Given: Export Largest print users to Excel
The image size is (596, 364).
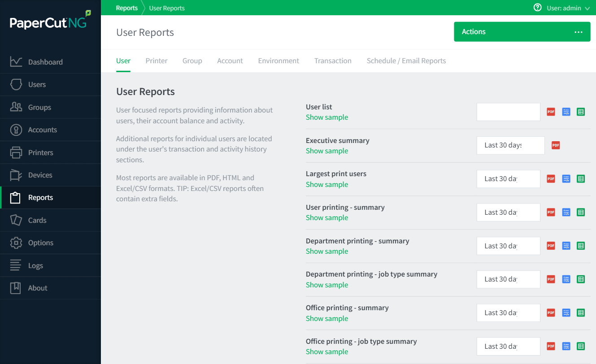Looking at the screenshot, I should [x=581, y=179].
